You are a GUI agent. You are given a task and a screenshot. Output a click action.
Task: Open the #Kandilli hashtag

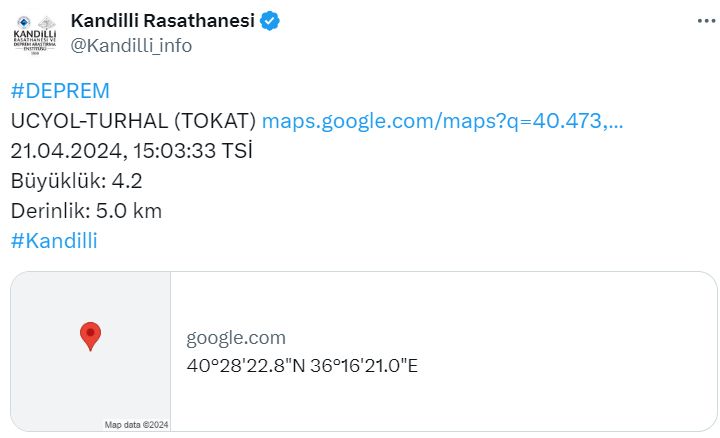(54, 240)
